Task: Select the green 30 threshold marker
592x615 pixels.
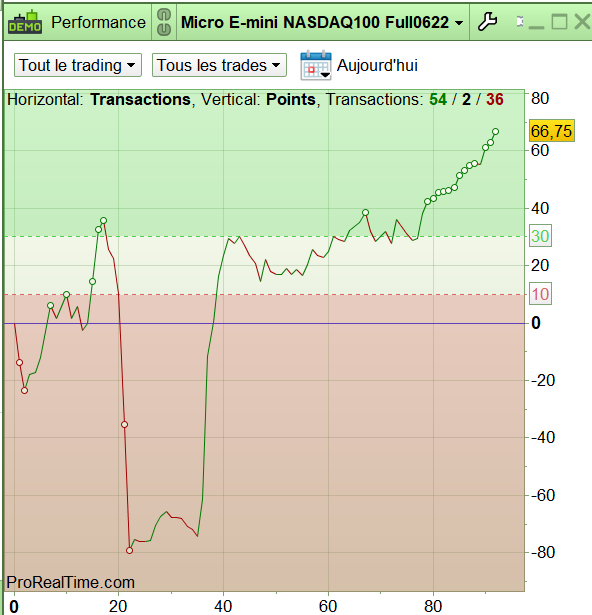Action: point(540,236)
